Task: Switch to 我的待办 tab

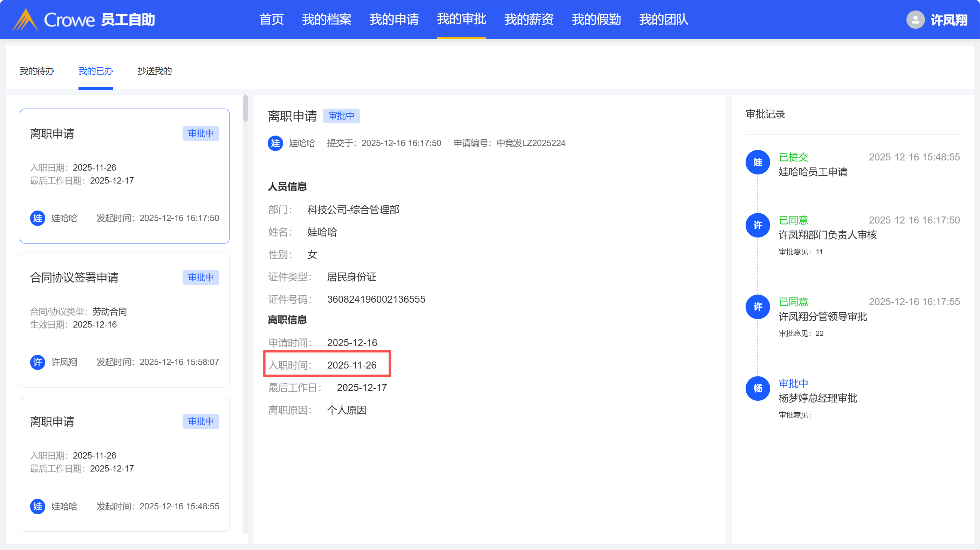Action: tap(37, 71)
